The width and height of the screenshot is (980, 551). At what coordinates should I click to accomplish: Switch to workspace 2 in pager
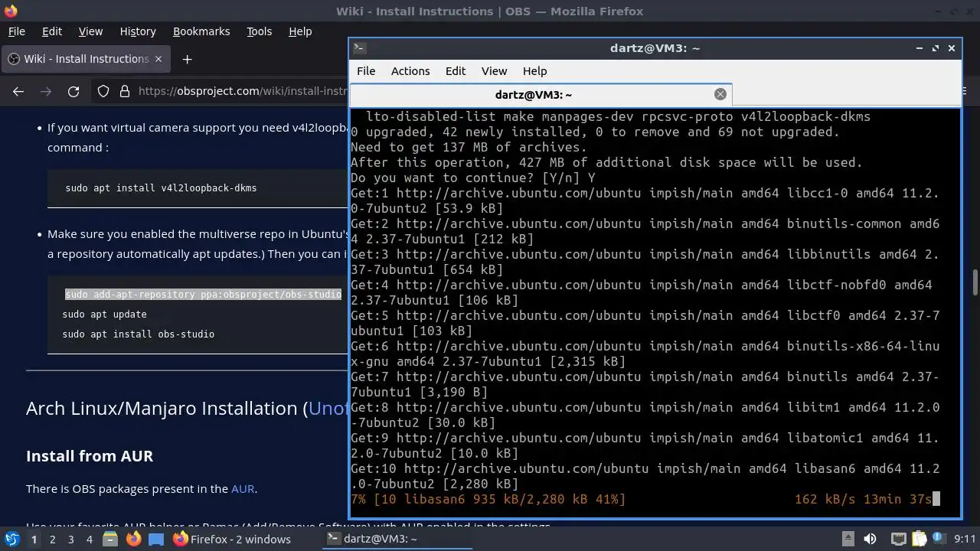click(x=52, y=539)
